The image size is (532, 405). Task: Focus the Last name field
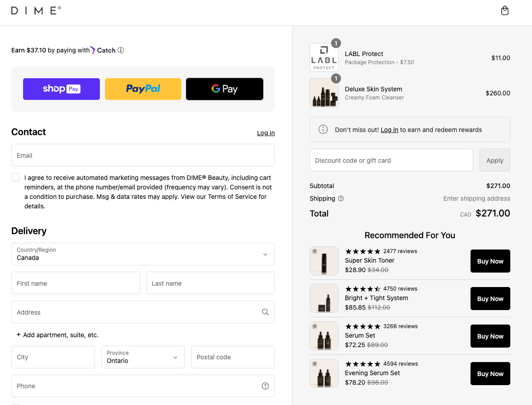point(210,283)
